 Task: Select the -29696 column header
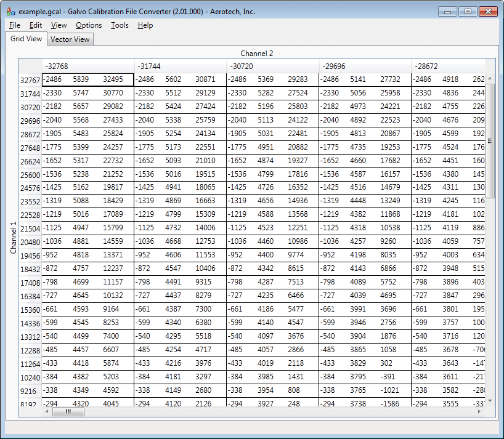(x=365, y=66)
